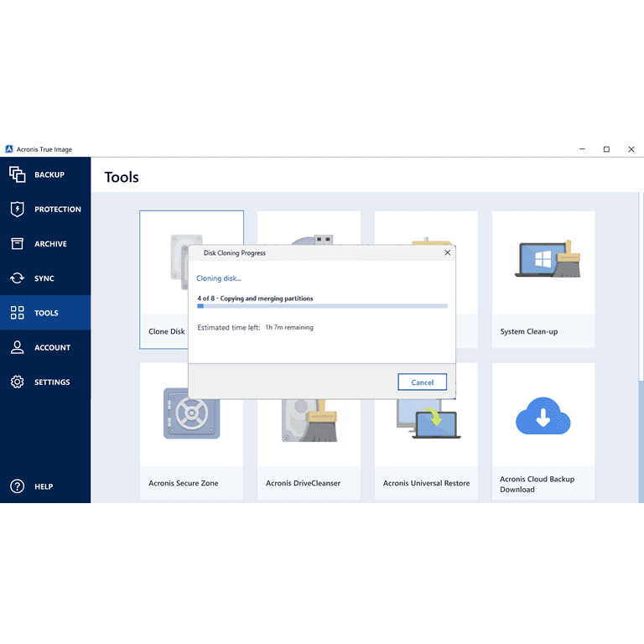
Task: Click the Acronis True Image title bar logo
Action: point(9,149)
